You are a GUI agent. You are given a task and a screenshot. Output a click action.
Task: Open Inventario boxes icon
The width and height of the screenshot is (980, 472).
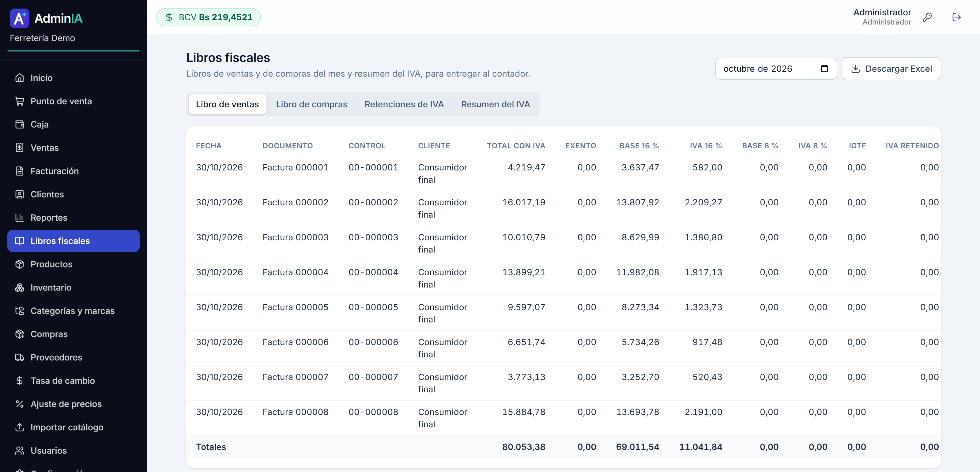coord(19,287)
